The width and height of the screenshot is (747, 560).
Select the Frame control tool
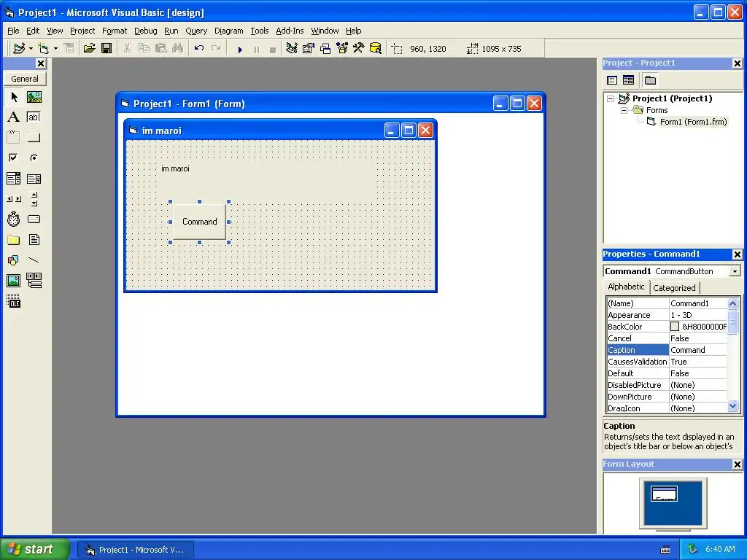(14, 138)
